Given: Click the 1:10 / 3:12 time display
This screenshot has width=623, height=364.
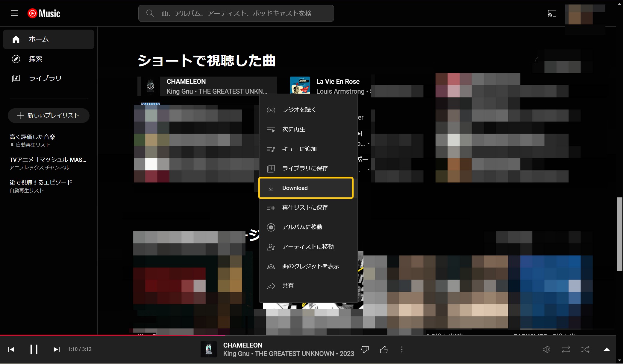Looking at the screenshot, I should tap(80, 349).
